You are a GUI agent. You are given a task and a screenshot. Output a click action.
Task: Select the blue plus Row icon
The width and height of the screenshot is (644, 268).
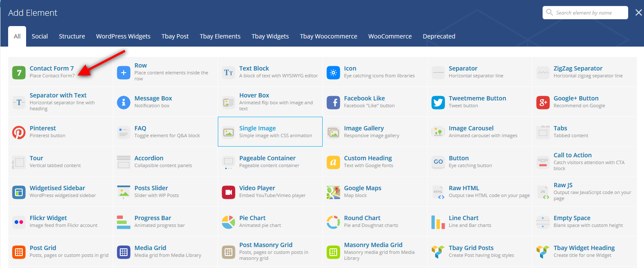tap(124, 73)
